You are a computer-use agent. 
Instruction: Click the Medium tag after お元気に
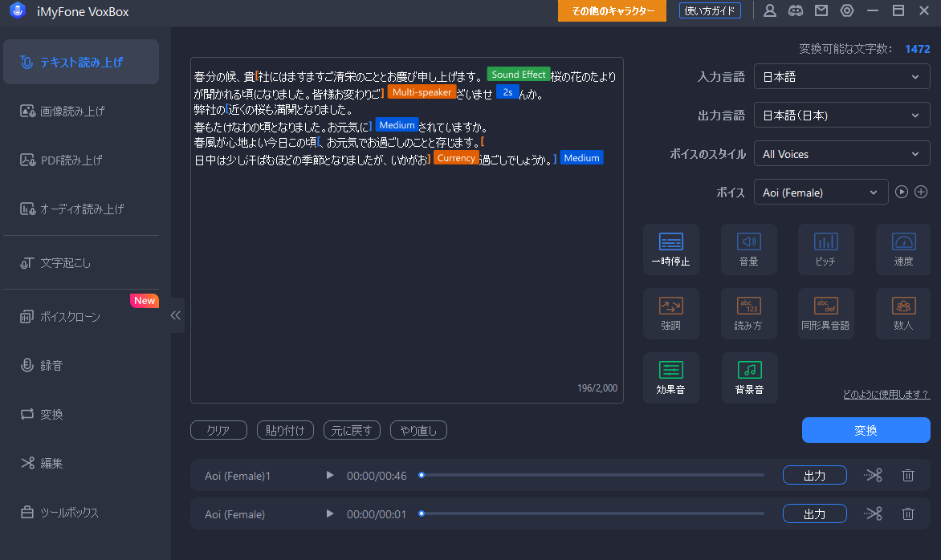[x=397, y=124]
